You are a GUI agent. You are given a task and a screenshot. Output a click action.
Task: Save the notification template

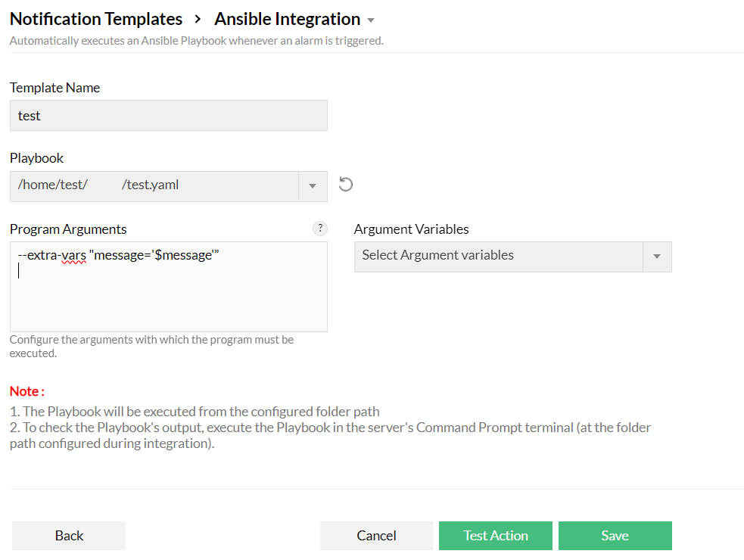(x=615, y=535)
